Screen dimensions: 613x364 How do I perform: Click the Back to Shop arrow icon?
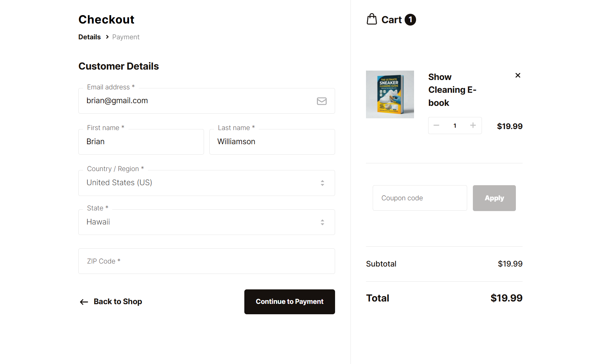click(x=84, y=302)
